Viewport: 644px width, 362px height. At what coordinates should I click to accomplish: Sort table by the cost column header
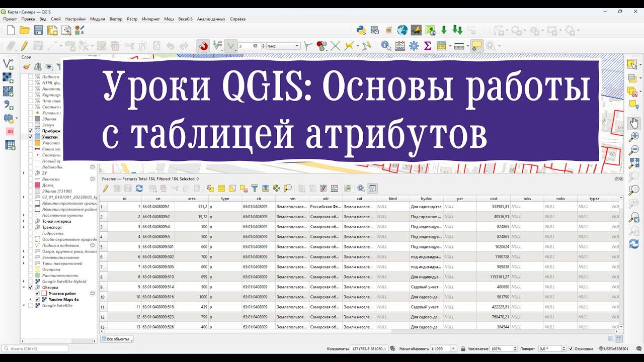point(494,199)
